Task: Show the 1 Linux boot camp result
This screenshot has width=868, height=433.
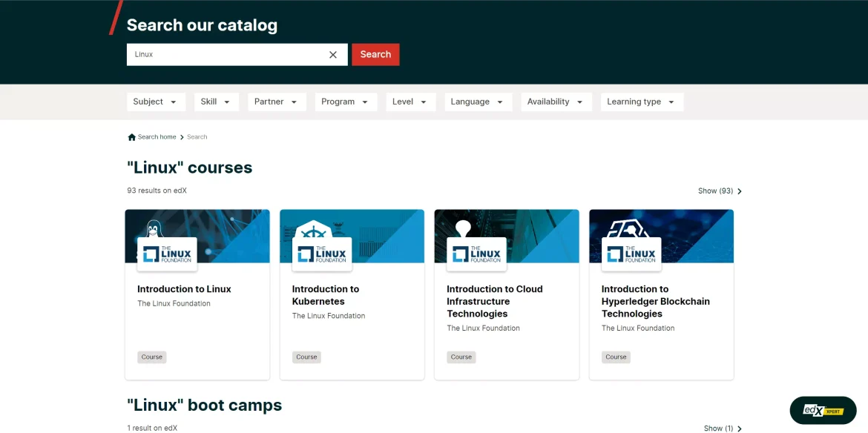Action: click(x=723, y=428)
